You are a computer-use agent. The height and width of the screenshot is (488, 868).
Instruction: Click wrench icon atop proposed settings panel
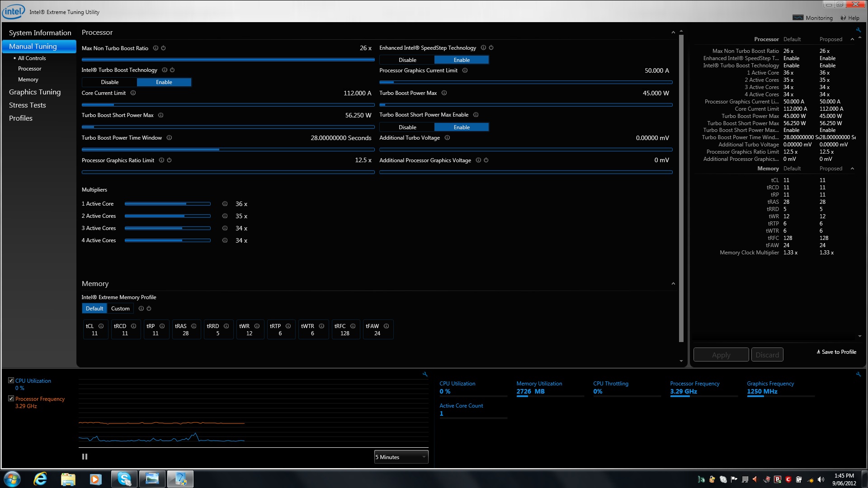858,30
